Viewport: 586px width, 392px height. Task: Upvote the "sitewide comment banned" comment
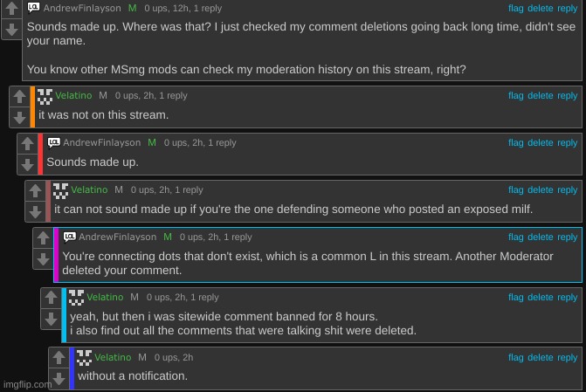pyautogui.click(x=51, y=298)
